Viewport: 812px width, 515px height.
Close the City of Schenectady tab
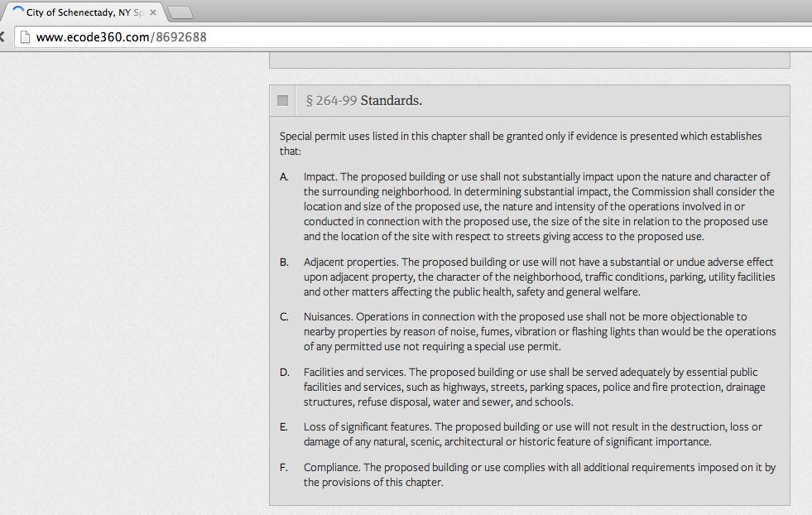tap(153, 13)
